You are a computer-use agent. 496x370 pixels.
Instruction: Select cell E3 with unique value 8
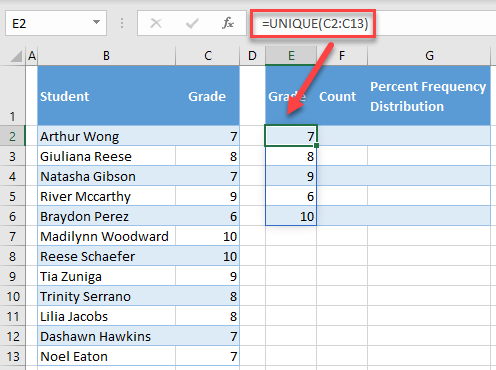click(x=291, y=156)
